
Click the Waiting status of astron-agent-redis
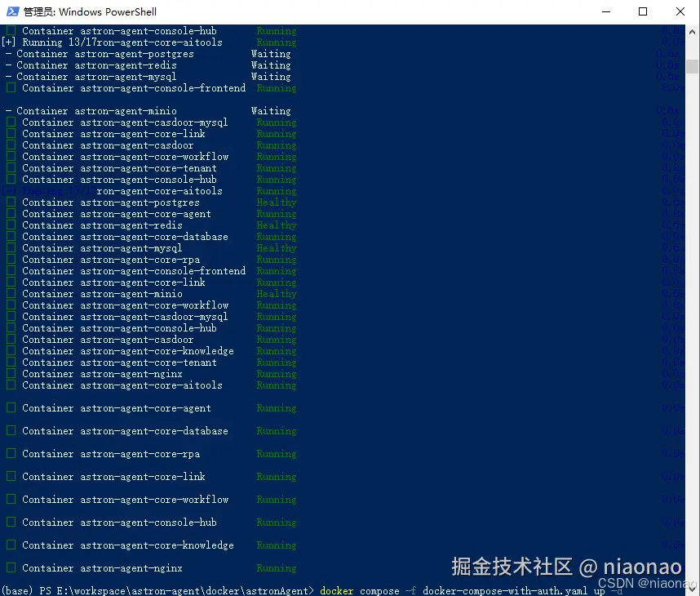pyautogui.click(x=271, y=65)
